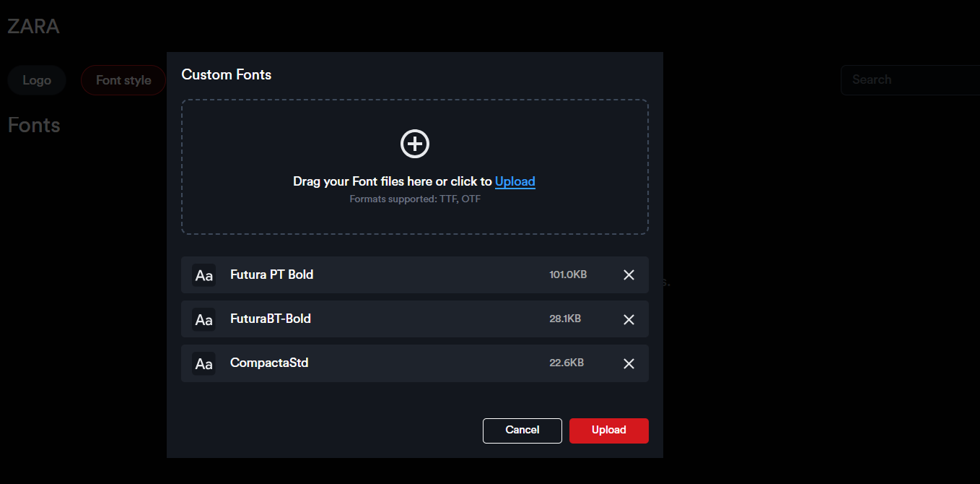Click the plus circle icon in the drop zone
980x484 pixels.
[x=415, y=144]
